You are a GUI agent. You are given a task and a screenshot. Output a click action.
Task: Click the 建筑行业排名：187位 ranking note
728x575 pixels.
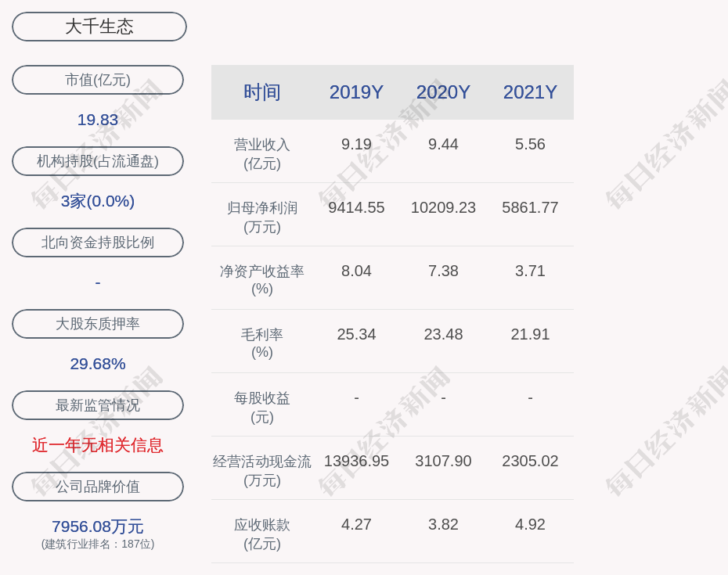[98, 544]
